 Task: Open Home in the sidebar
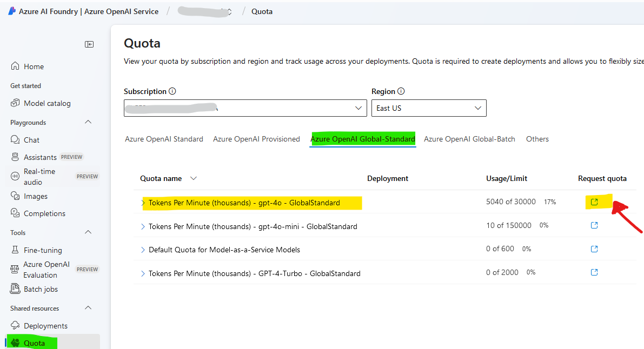coord(34,66)
